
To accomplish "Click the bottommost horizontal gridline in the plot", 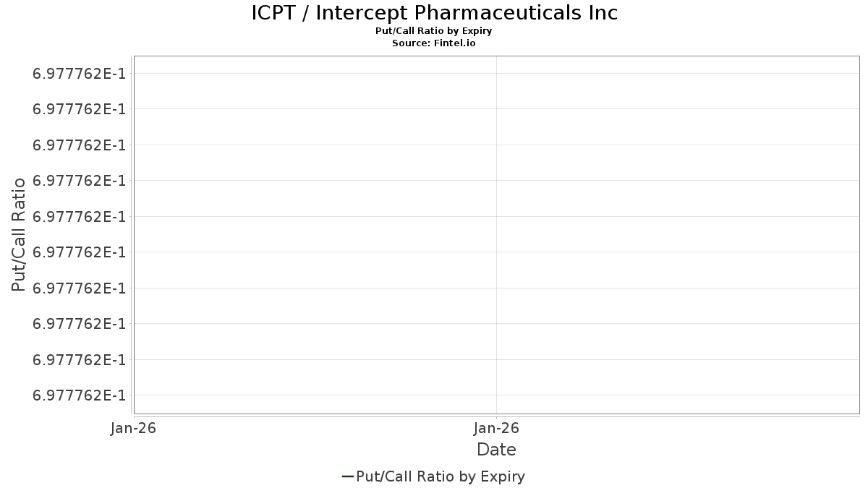I will (496, 395).
